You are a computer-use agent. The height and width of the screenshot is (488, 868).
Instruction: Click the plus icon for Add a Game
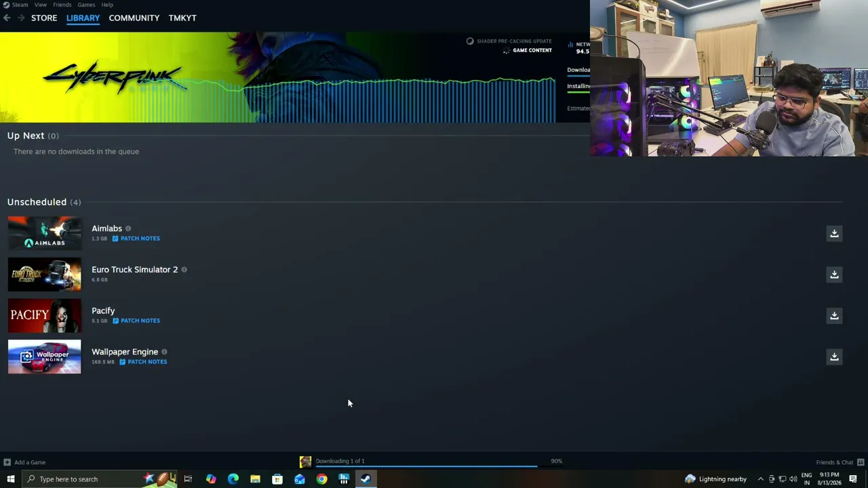coord(7,462)
